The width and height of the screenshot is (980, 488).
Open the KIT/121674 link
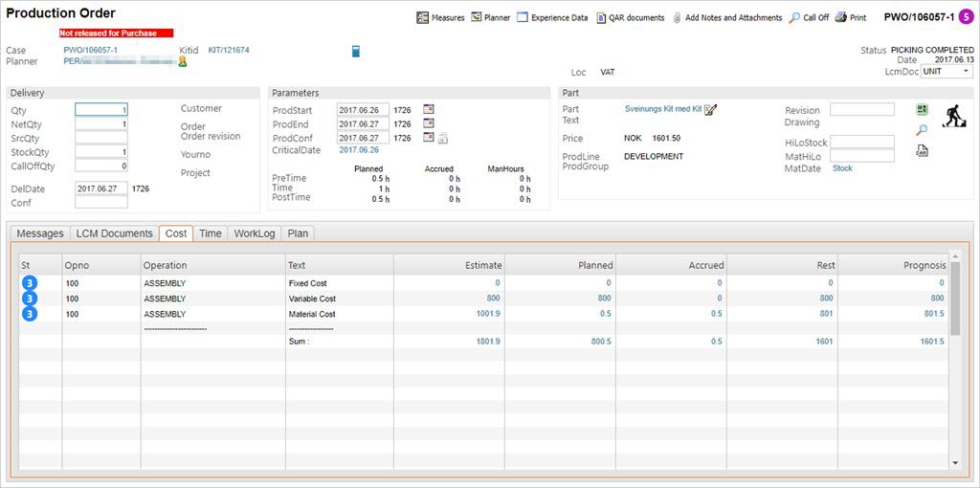[229, 50]
